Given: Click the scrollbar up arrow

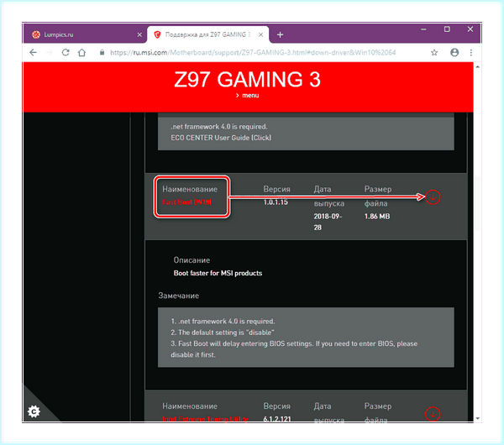Looking at the screenshot, I should click(x=478, y=67).
